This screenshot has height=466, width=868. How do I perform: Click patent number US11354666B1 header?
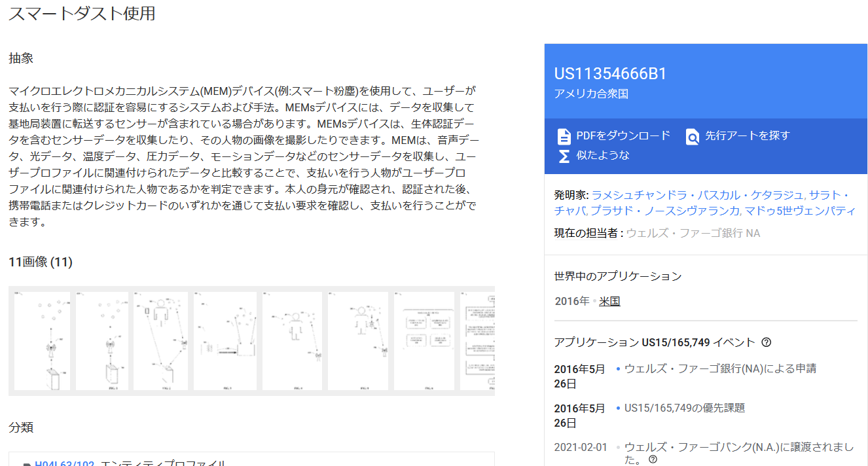[x=610, y=74]
